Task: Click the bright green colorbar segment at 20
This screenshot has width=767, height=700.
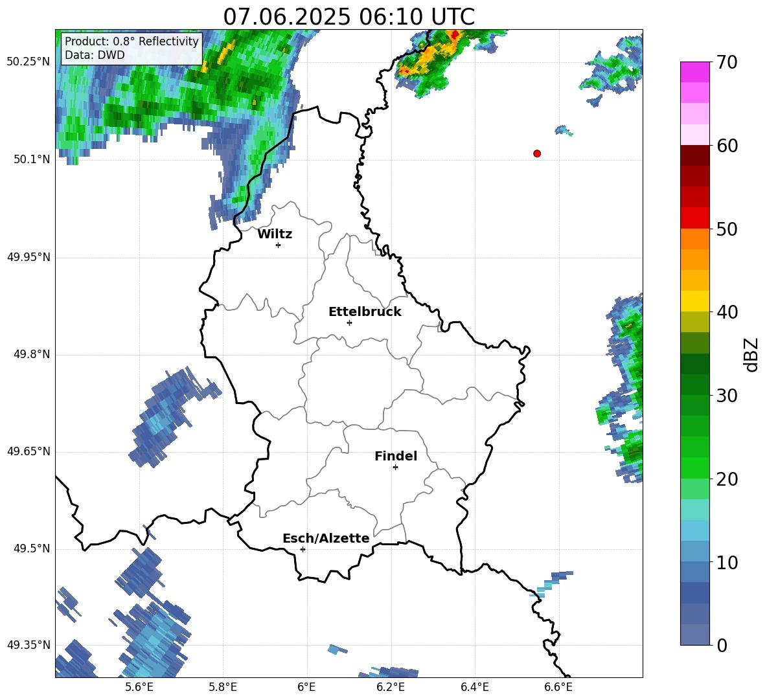Action: (x=694, y=468)
